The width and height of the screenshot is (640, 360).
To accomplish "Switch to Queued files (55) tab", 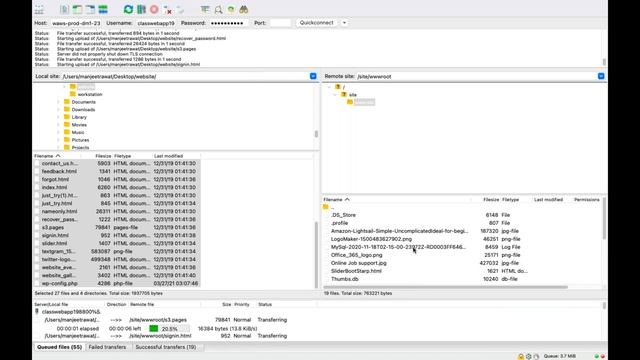I will (x=59, y=347).
